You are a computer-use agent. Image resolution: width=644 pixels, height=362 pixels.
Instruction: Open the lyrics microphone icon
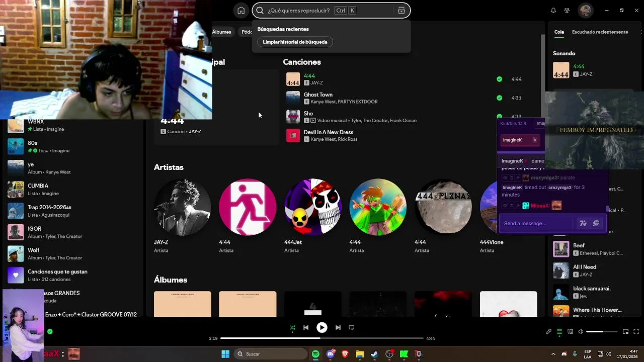click(x=549, y=331)
